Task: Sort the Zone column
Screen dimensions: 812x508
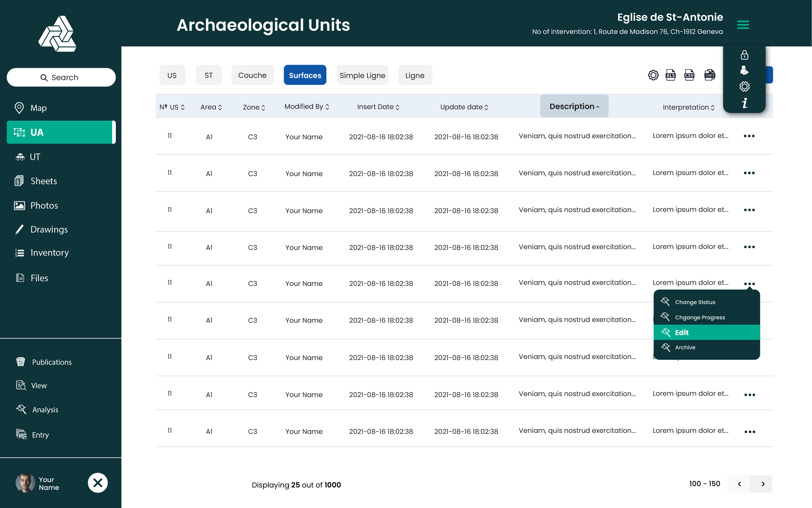Action: 254,107
